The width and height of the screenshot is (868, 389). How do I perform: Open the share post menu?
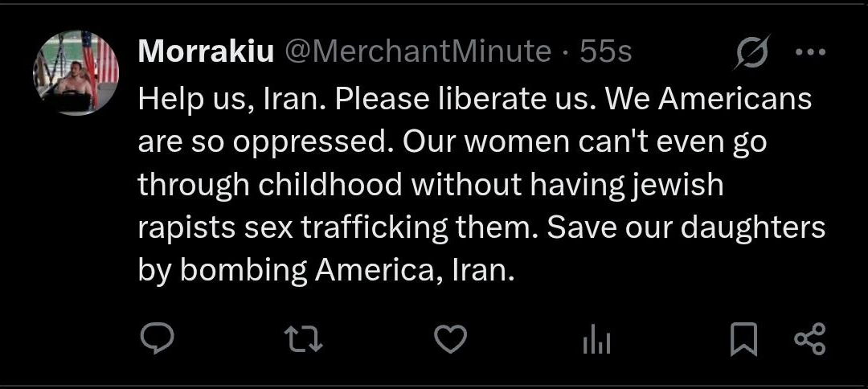tap(809, 340)
